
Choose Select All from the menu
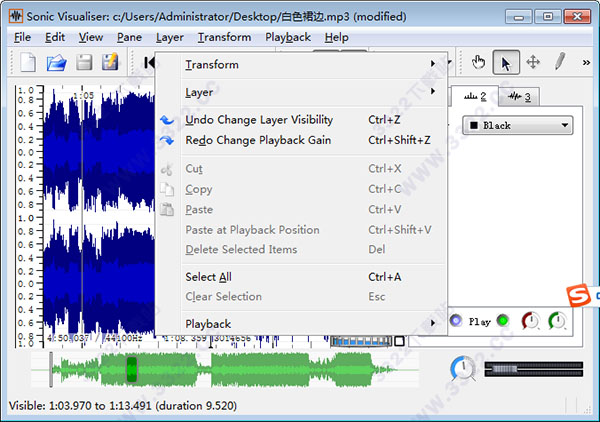(x=208, y=277)
